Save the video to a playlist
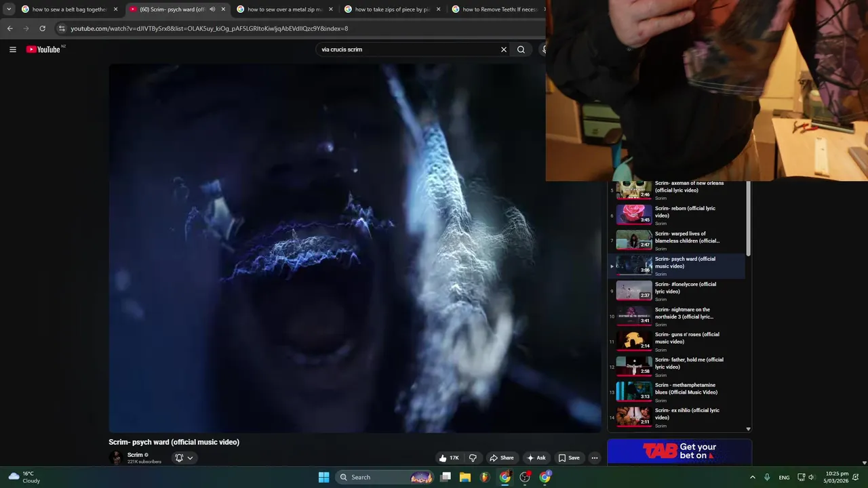The width and height of the screenshot is (868, 488). pyautogui.click(x=568, y=458)
